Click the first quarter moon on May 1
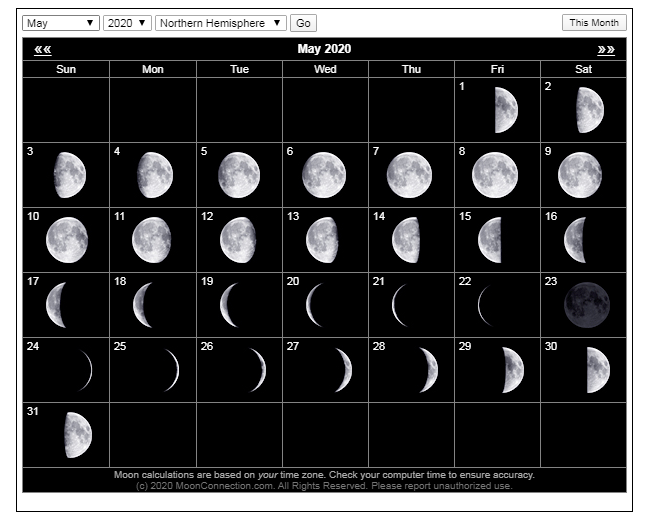The height and width of the screenshot is (519, 646). tap(506, 110)
